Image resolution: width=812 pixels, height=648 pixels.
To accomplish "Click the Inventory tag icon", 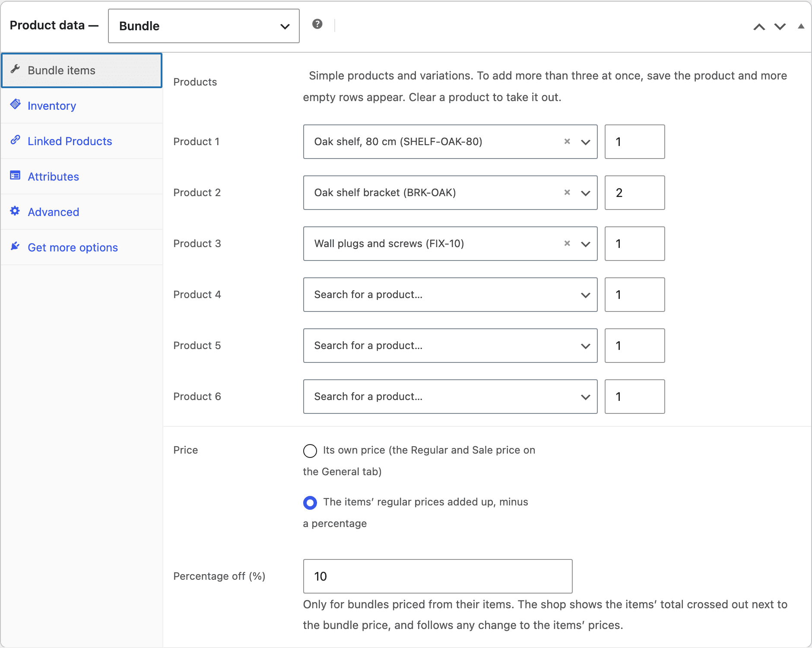I will tap(16, 104).
